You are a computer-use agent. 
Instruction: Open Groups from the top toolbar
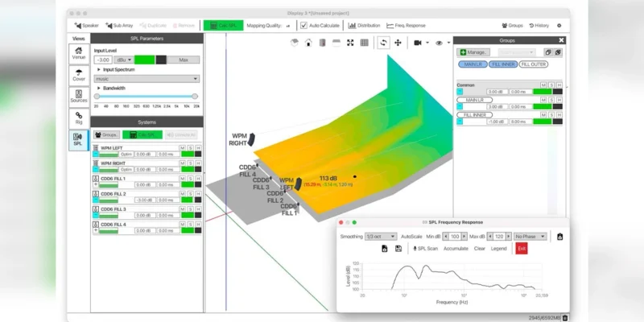click(512, 26)
